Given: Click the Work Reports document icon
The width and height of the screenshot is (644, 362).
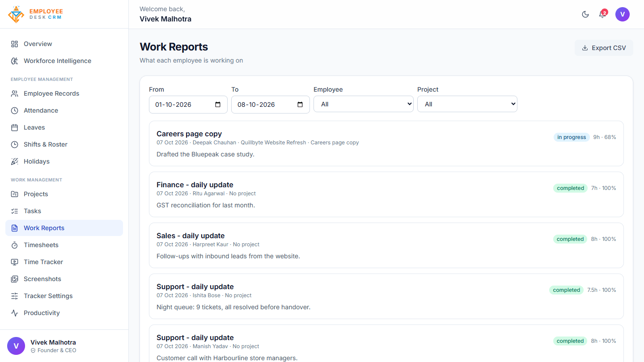Looking at the screenshot, I should click(15, 228).
